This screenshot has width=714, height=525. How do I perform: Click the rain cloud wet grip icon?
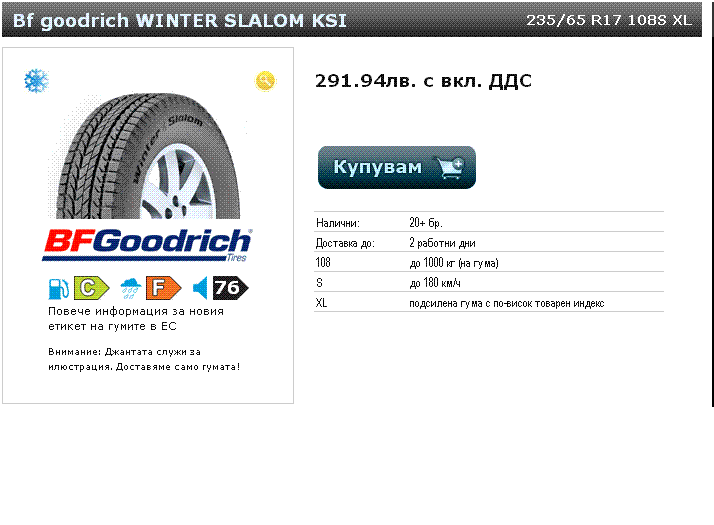(131, 288)
